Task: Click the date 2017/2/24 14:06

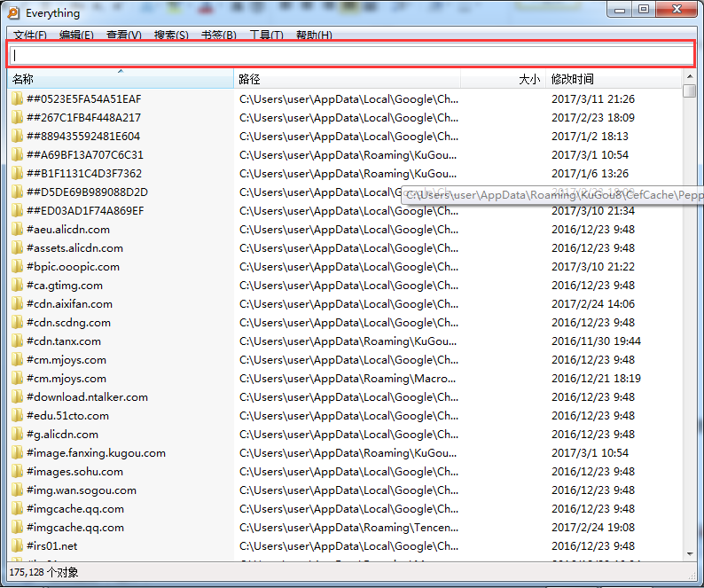Action: coord(593,304)
